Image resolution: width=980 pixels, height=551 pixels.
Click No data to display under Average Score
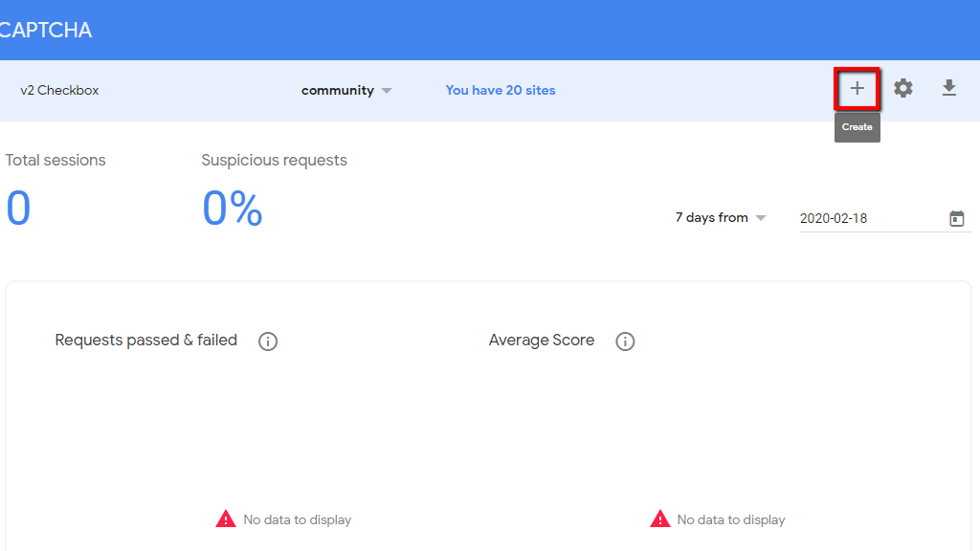pos(731,519)
